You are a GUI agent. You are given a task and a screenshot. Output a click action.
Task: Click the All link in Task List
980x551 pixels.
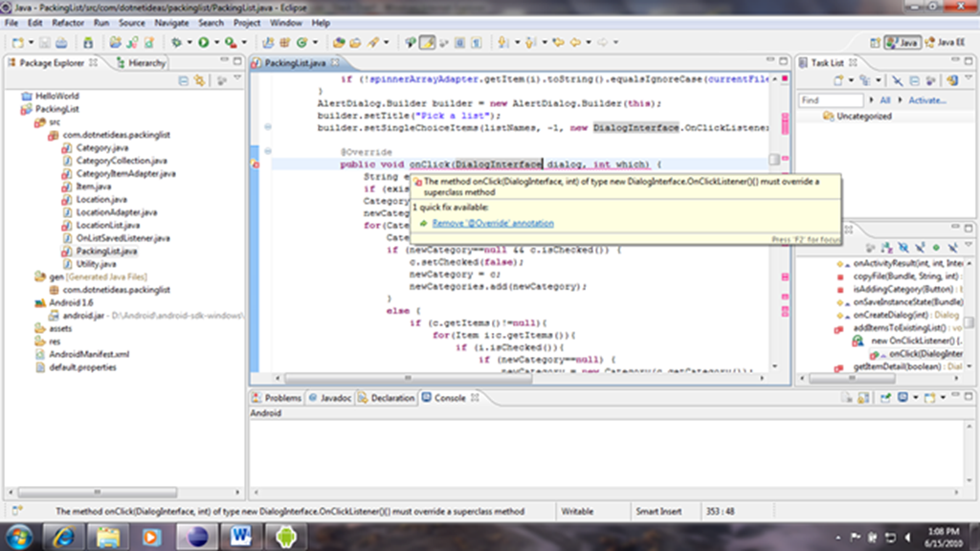(x=885, y=99)
